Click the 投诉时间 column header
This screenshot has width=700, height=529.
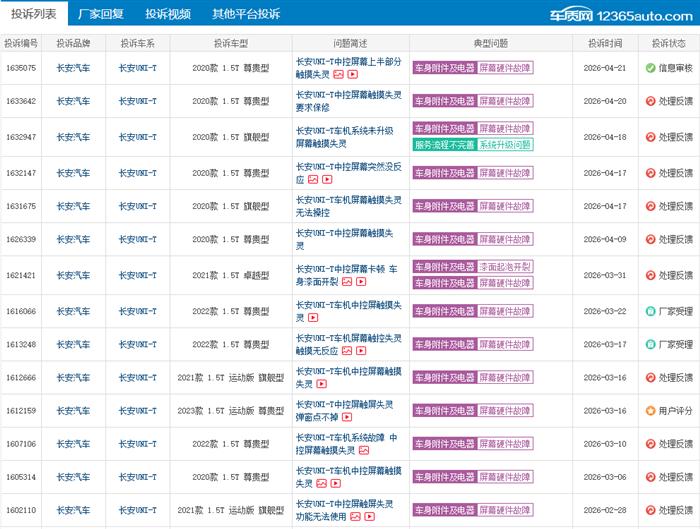point(605,44)
